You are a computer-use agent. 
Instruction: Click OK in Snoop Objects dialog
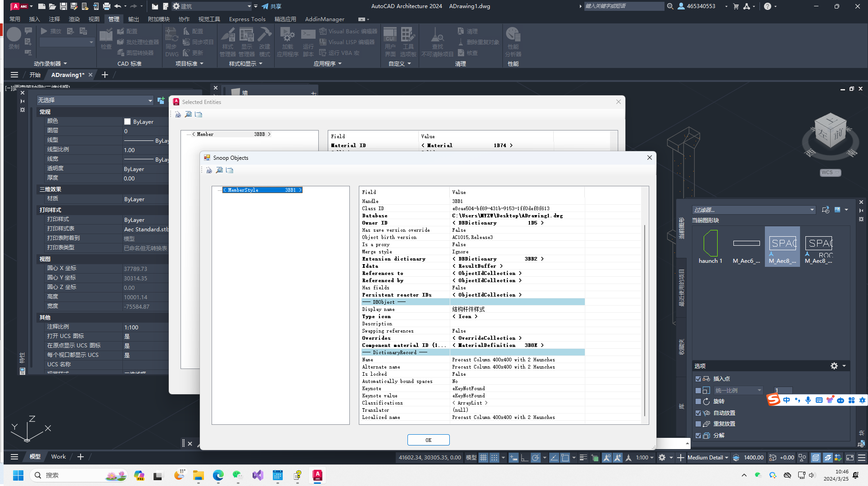(x=428, y=440)
